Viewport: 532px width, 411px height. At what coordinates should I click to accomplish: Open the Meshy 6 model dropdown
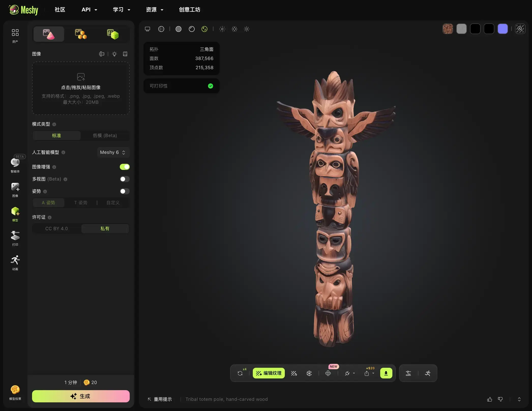113,152
